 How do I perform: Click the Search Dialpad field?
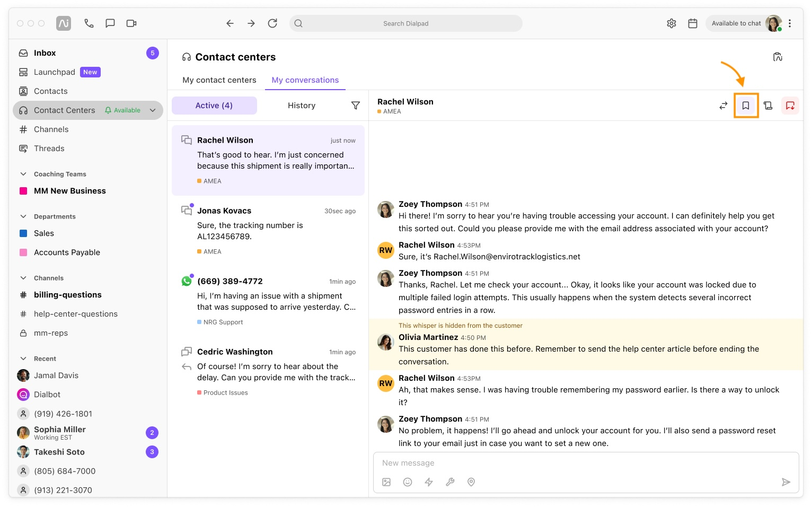[406, 23]
